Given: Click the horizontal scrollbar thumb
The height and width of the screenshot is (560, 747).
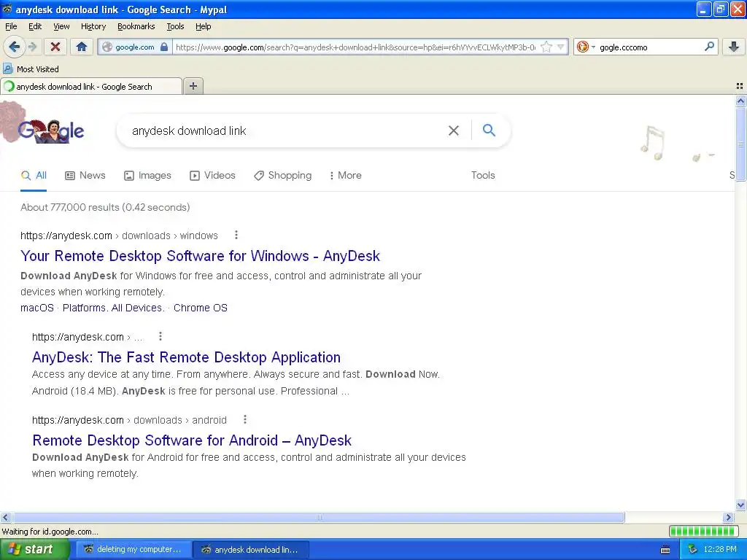Looking at the screenshot, I should point(318,517).
